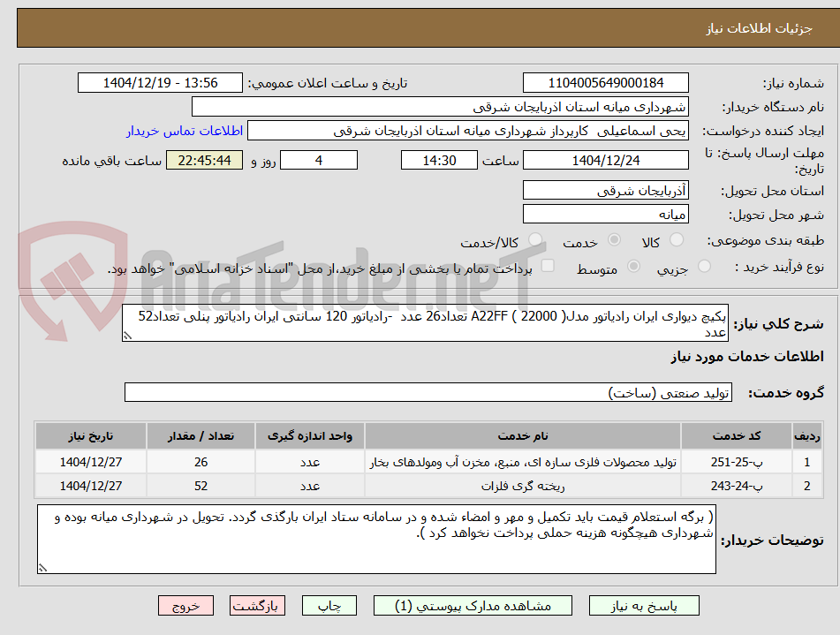Click the جزئیات اطلاعات نیاز header title
840x635 pixels.
click(759, 28)
